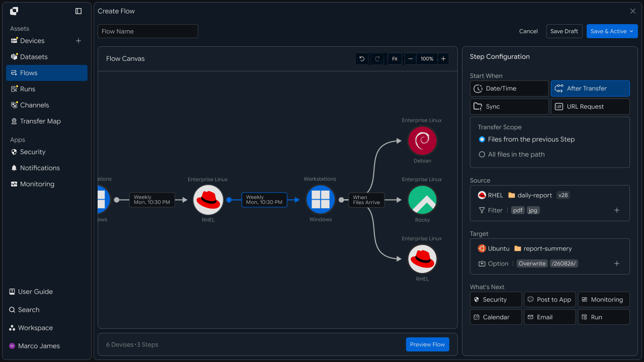Viewport: 644px width, 362px height.
Task: Click the pdf filter tag
Action: tap(518, 210)
